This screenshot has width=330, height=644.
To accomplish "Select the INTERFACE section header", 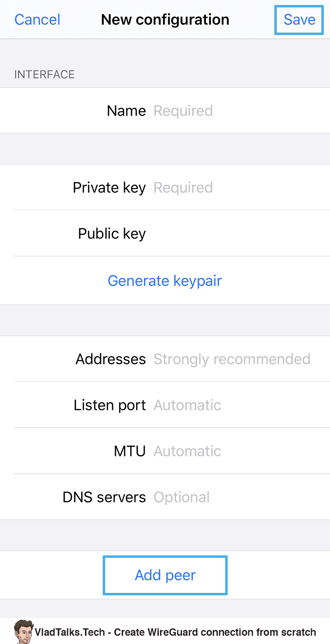I will (44, 74).
